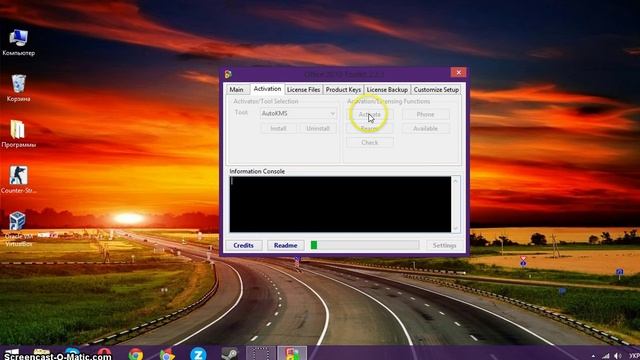Open the Credits page
This screenshot has height=360, width=640.
point(244,245)
